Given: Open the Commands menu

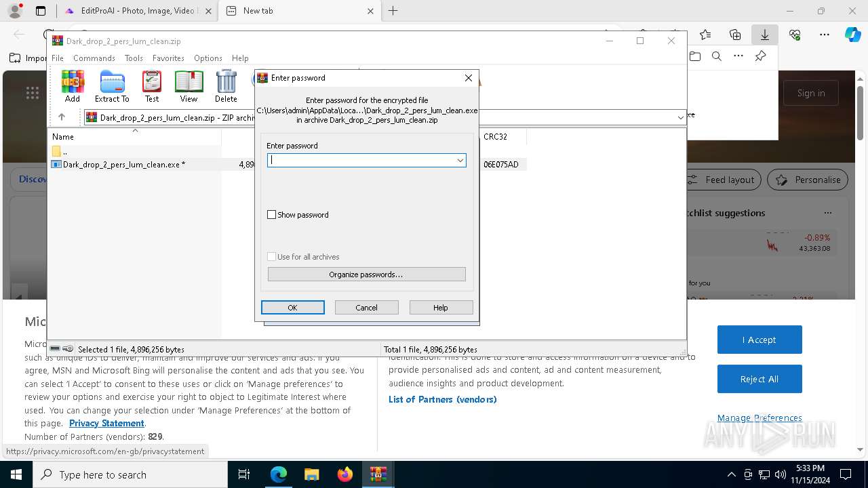Looking at the screenshot, I should pos(94,58).
